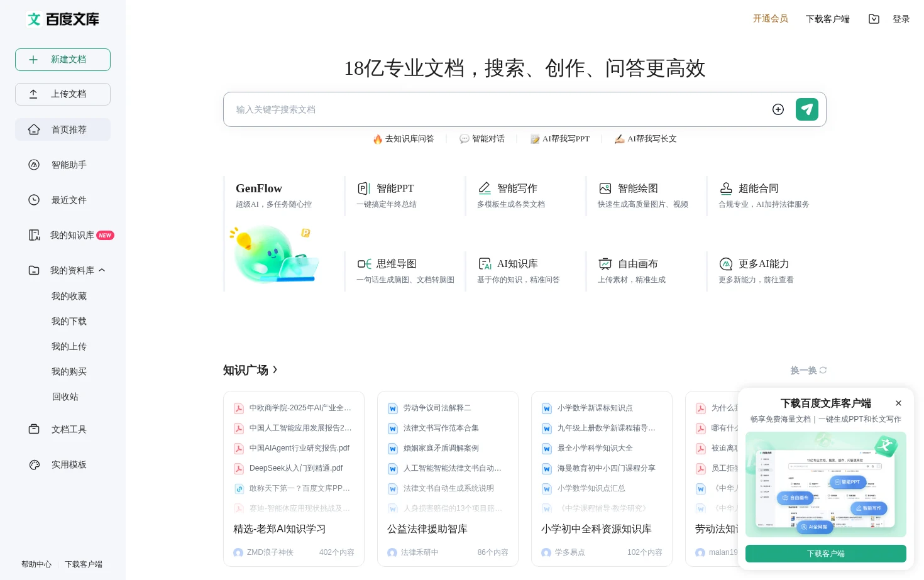Click the knowledge base icon beside 我的知识库
Image resolution: width=924 pixels, height=580 pixels.
[x=34, y=235]
